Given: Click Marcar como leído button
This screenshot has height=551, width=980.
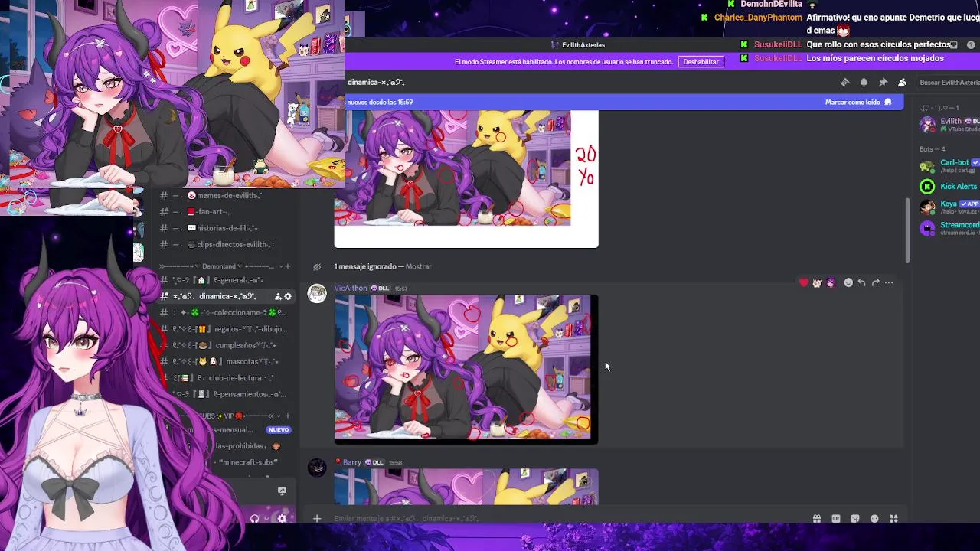Looking at the screenshot, I should pos(858,102).
